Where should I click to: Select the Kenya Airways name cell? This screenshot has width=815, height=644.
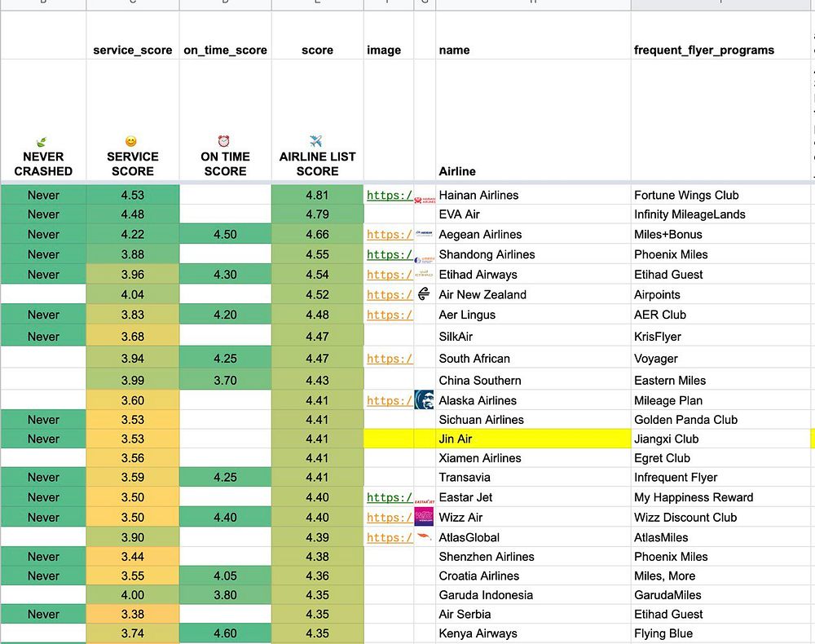coord(533,633)
